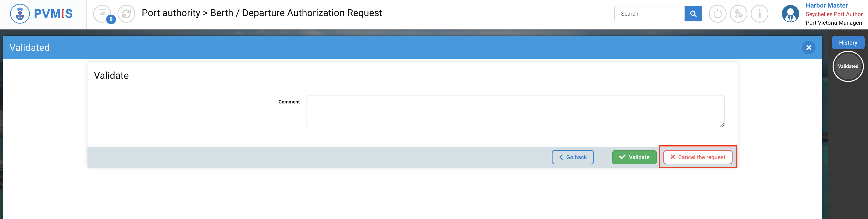Grab the Comment box resize handle

[x=721, y=125]
